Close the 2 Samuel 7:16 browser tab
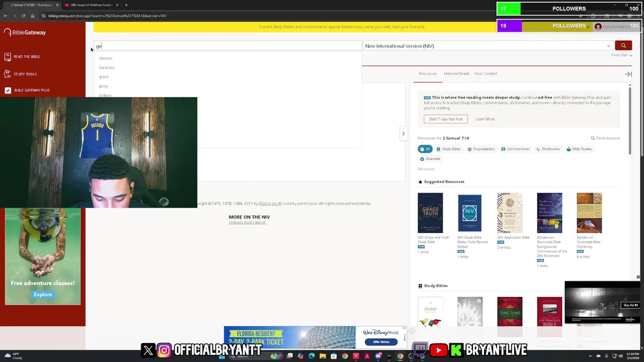Screen dimensions: 644x362 (x=57, y=5)
